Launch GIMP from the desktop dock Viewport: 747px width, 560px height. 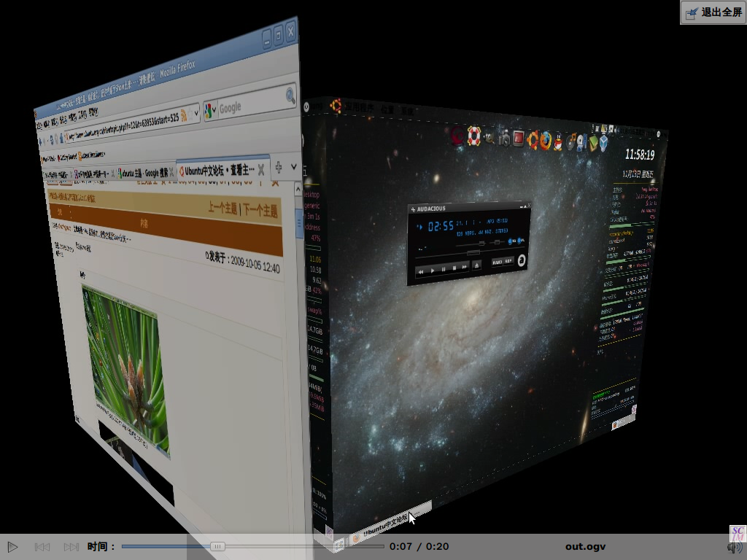point(489,138)
